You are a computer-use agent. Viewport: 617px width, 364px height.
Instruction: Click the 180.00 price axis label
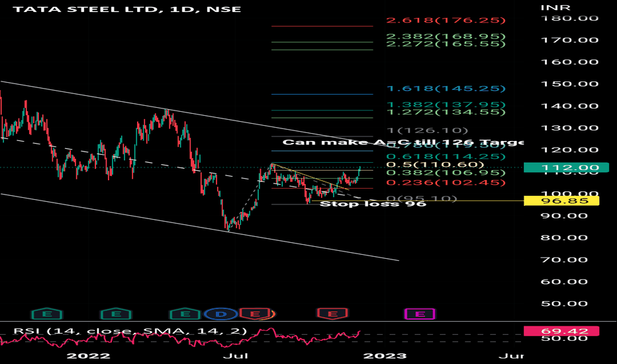tap(569, 18)
